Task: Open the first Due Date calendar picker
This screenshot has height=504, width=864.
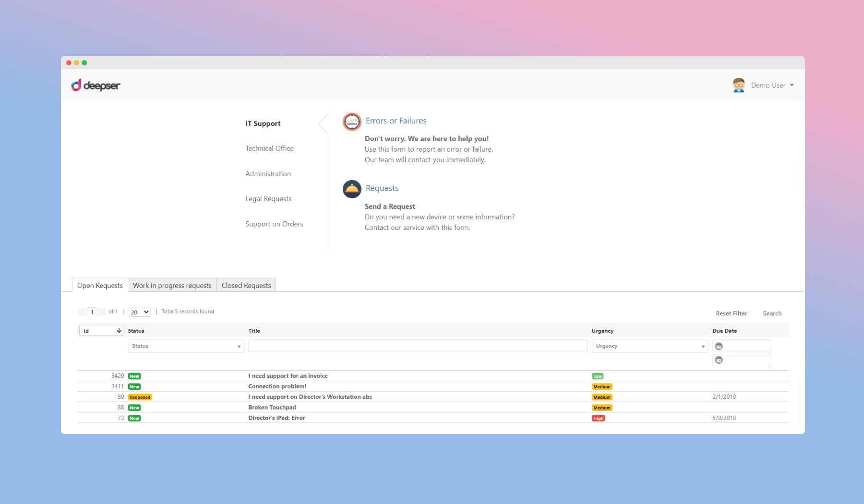Action: 719,346
